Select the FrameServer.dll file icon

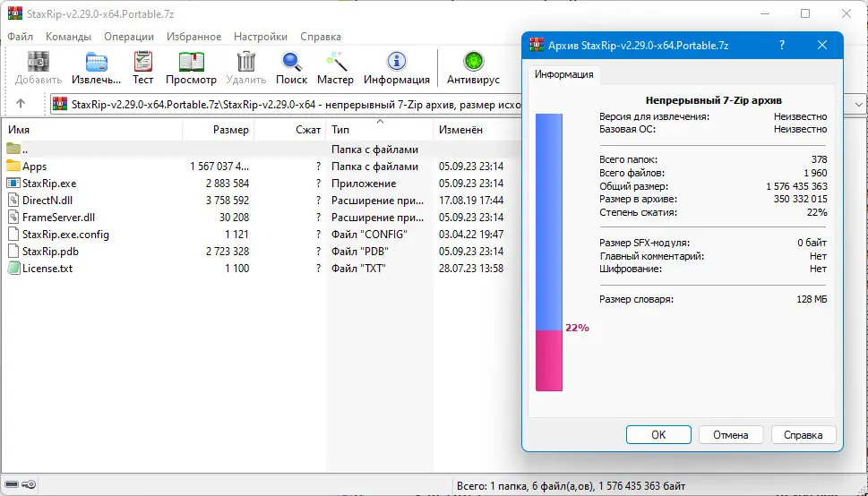[x=13, y=217]
